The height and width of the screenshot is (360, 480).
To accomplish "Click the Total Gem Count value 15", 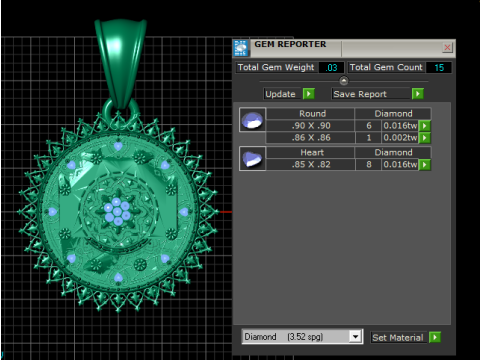I will (x=439, y=67).
